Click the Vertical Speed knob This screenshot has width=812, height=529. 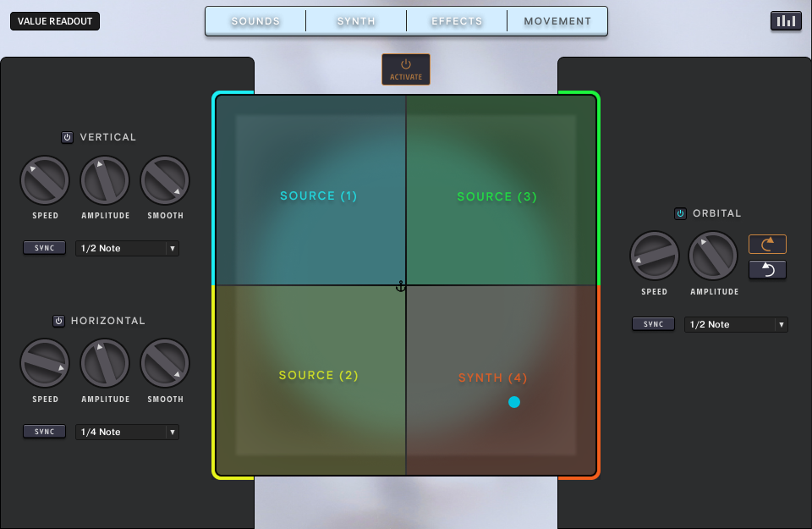(45, 180)
